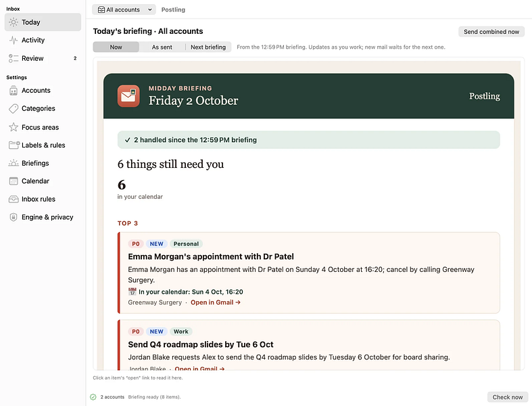Click the Personal category tag
532x406 pixels.
(x=186, y=244)
